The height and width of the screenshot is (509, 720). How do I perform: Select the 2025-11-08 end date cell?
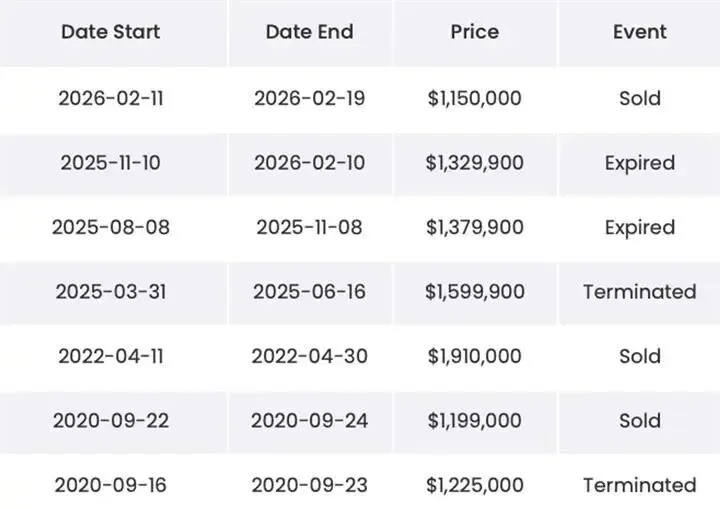pos(309,228)
